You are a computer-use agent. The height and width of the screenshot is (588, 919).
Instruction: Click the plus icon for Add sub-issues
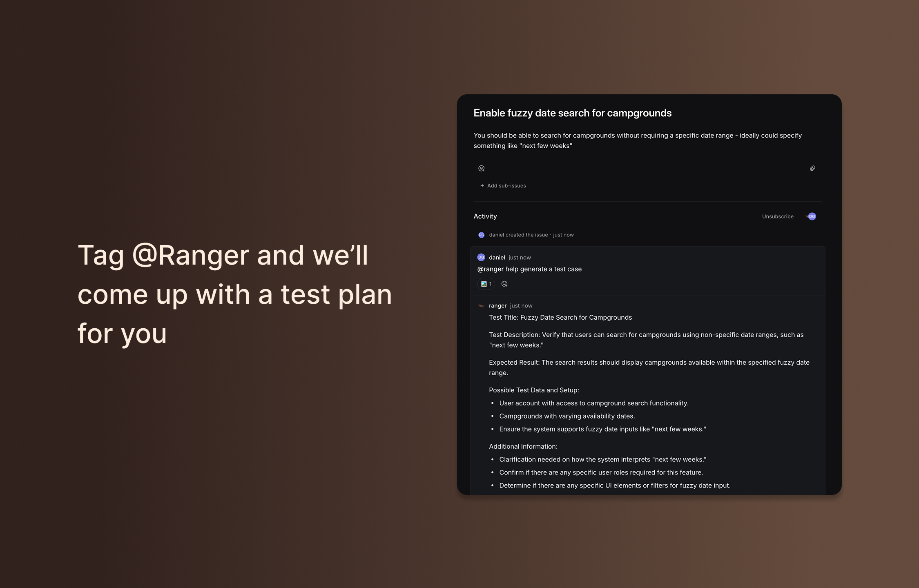tap(482, 186)
